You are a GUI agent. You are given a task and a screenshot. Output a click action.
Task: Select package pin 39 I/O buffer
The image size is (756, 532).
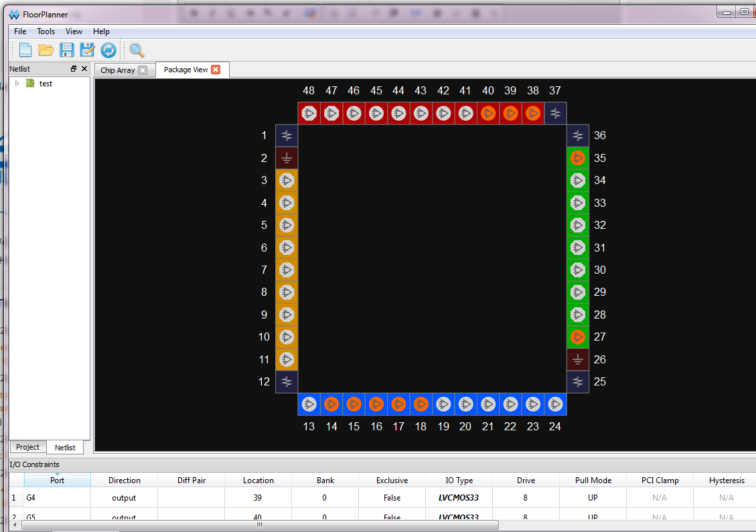[510, 113]
